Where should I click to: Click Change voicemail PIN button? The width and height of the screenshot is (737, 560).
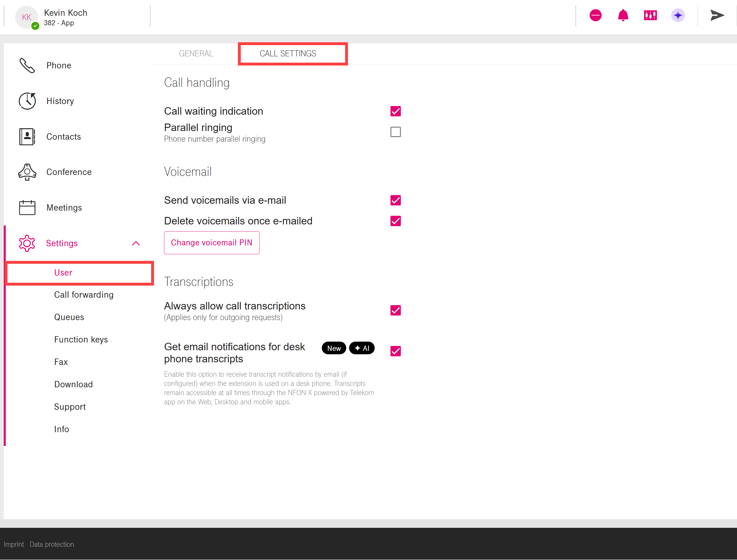tap(211, 243)
